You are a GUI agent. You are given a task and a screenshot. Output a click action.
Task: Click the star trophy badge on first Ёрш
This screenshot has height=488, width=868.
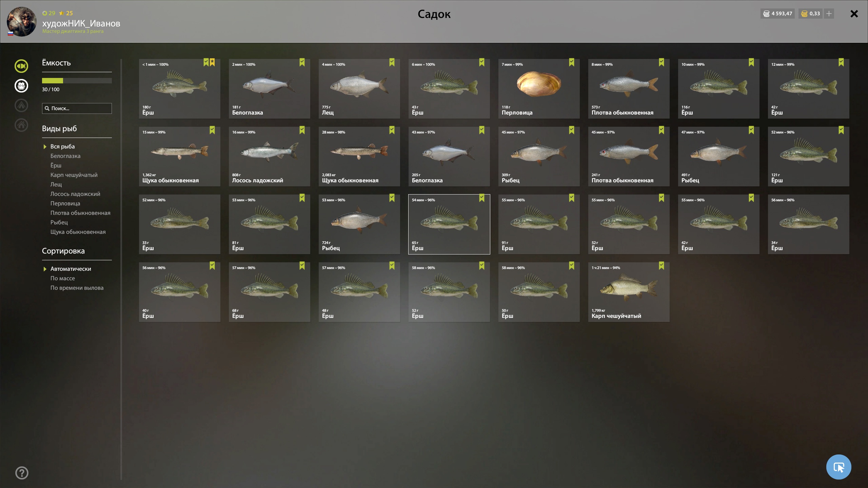212,62
